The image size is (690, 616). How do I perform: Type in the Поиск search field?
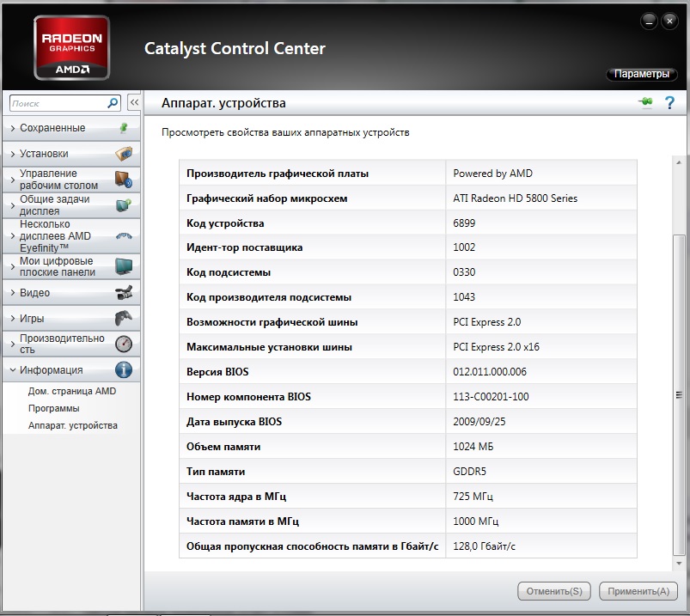(x=57, y=103)
